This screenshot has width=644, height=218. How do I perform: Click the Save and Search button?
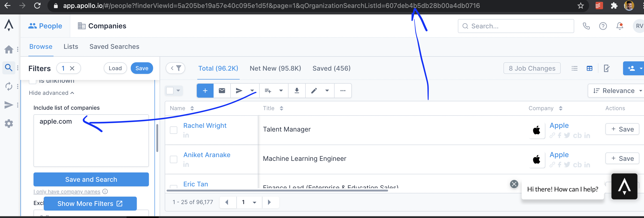91,179
